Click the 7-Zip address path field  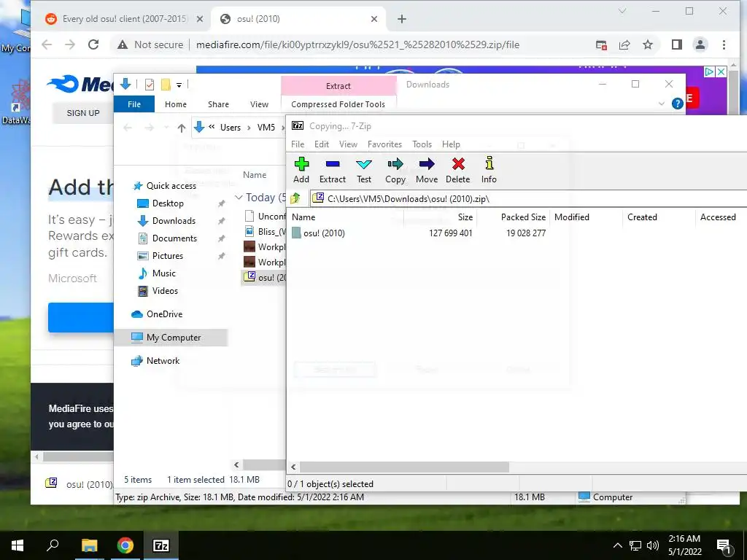[x=529, y=198]
